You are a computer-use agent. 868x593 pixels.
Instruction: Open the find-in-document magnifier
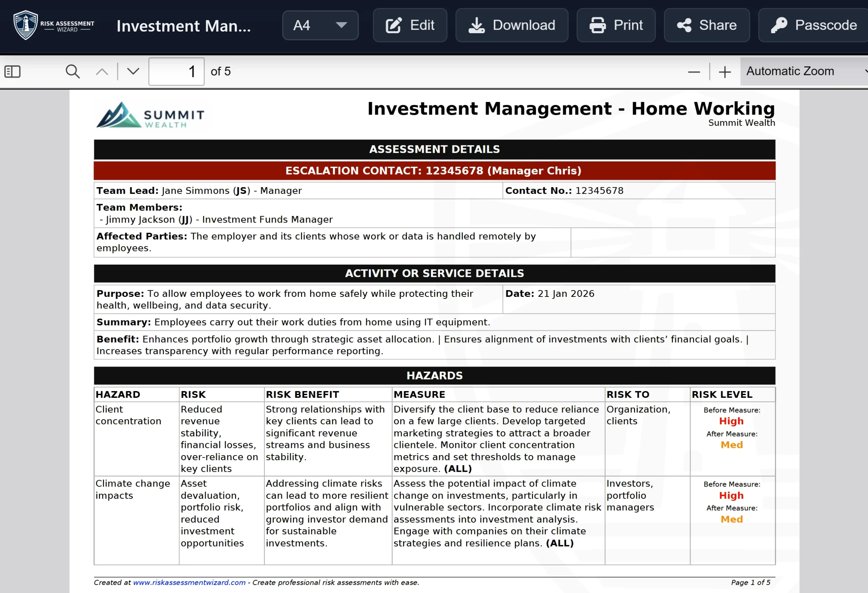point(73,71)
